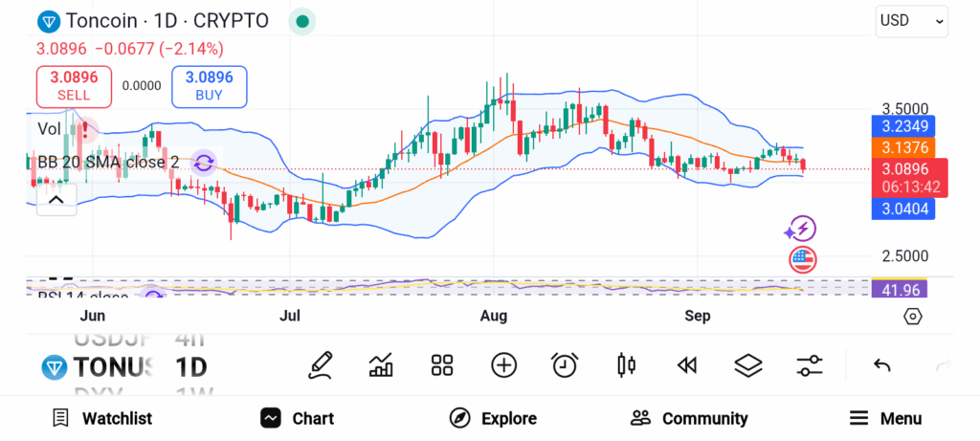Collapse the indicator legend chevron
The height and width of the screenshot is (441, 980).
(56, 199)
